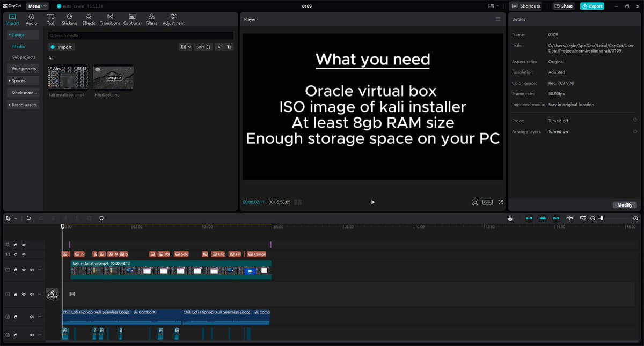The width and height of the screenshot is (644, 346).
Task: Open the Stickers tab
Action: point(69,19)
